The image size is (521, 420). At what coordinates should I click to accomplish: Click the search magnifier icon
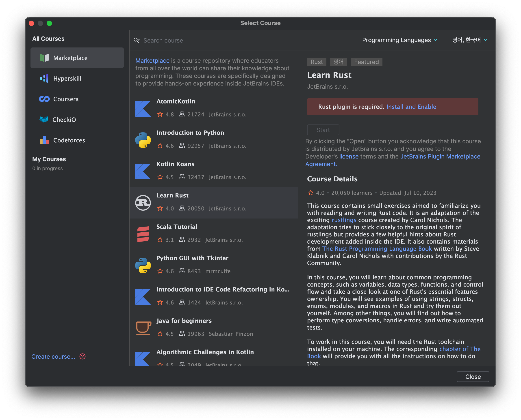137,40
